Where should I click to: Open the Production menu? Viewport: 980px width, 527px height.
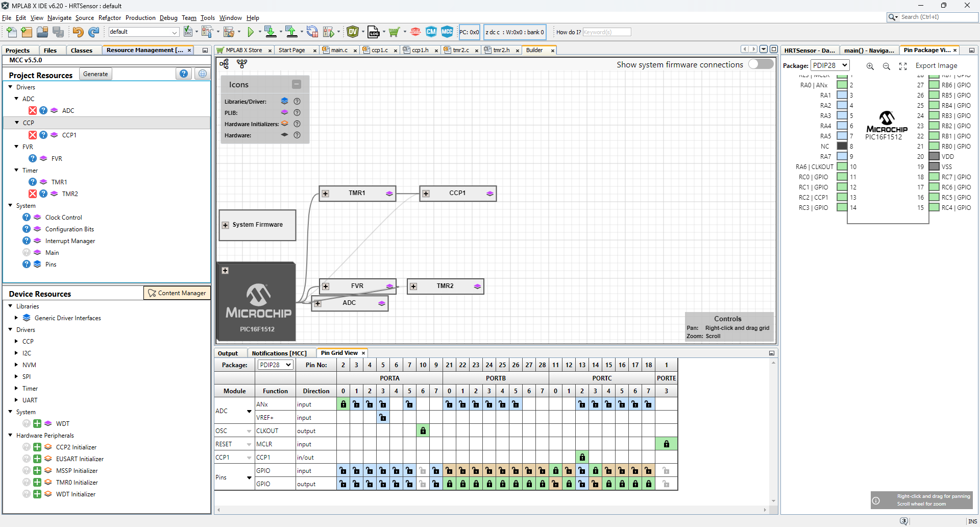[x=140, y=18]
